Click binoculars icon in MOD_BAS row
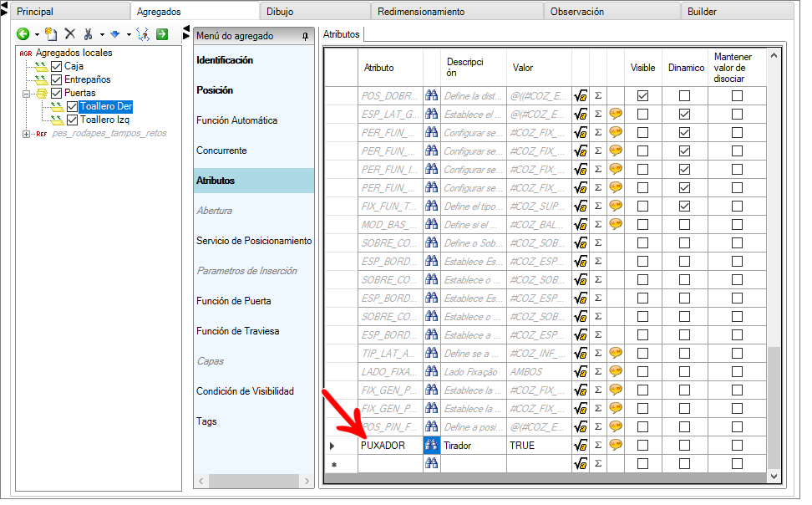The height and width of the screenshot is (505, 812). click(x=431, y=225)
